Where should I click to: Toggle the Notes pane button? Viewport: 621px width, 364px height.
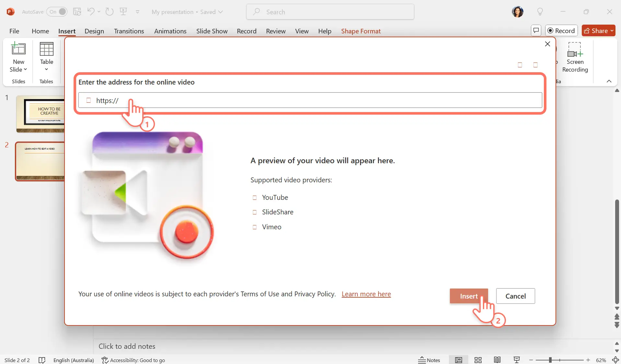pos(429,360)
